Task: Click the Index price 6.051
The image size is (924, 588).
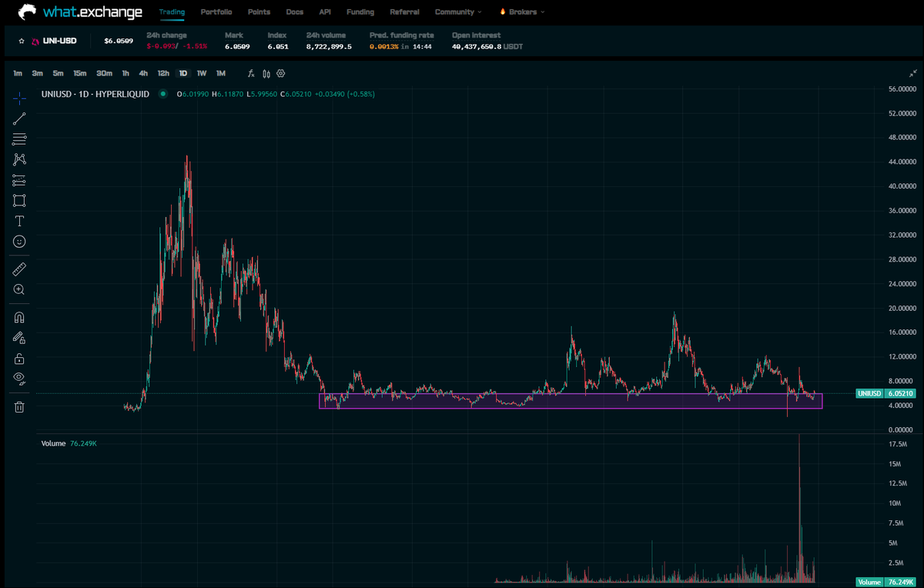Action: click(277, 46)
